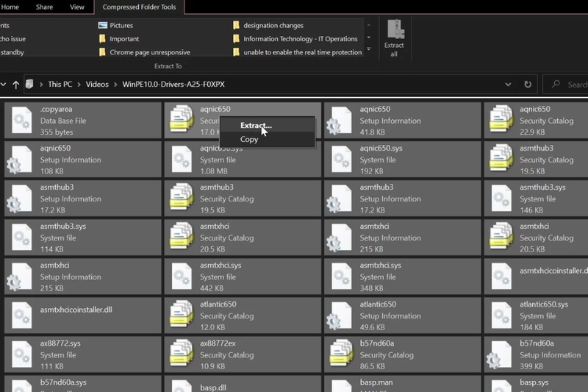Select the 86.5 KB b57nd60a Security Catalog icon
This screenshot has height=392, width=588.
339,354
